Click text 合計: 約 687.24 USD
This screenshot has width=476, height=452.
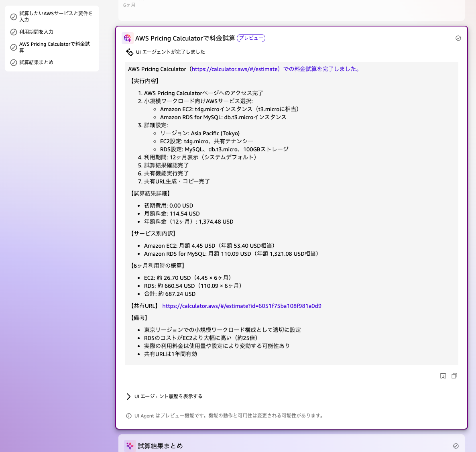tap(170, 294)
